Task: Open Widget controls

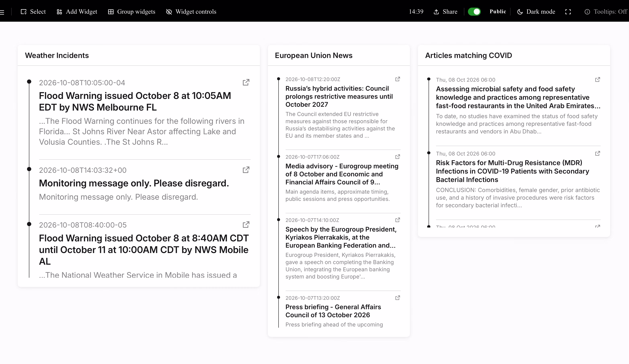Action: [191, 12]
